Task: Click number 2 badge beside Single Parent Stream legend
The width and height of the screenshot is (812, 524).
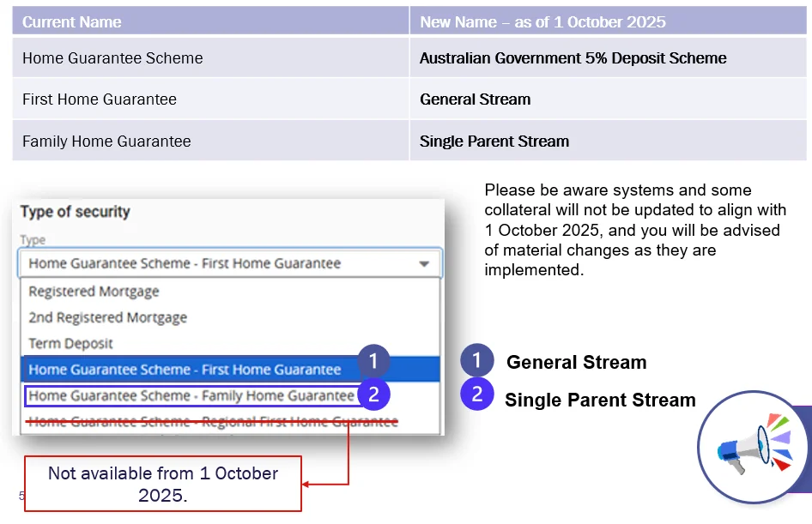Action: pyautogui.click(x=476, y=395)
